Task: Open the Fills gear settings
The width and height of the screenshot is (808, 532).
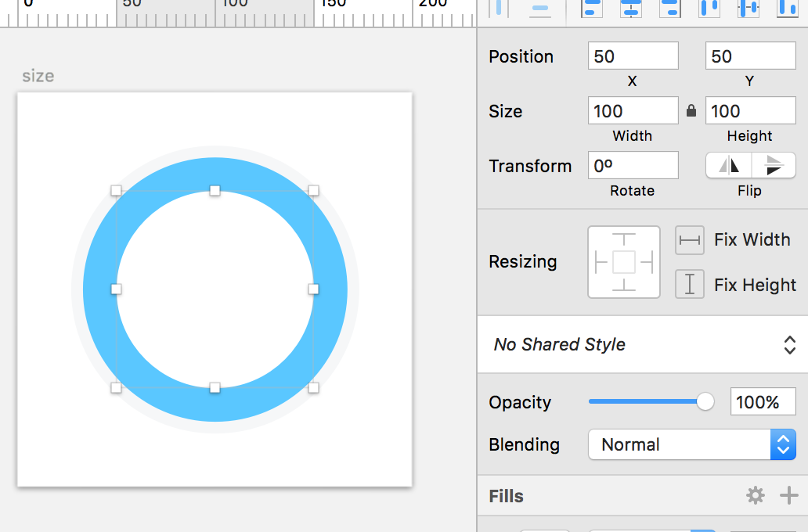Action: 755,495
